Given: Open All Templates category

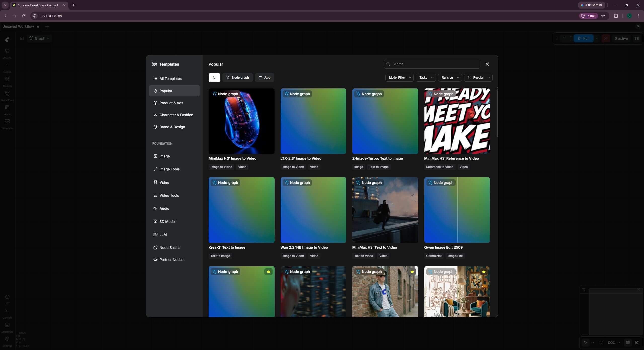Looking at the screenshot, I should (174, 79).
